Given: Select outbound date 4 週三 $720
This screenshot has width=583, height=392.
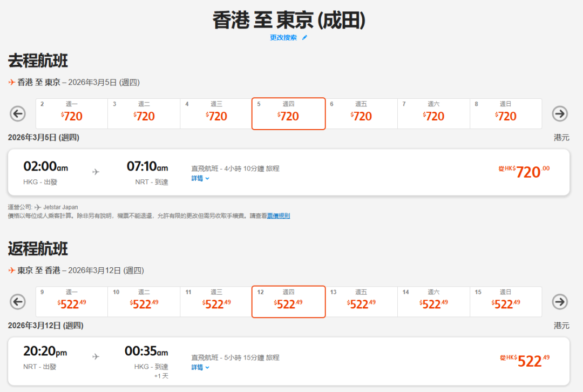Looking at the screenshot, I should (216, 114).
